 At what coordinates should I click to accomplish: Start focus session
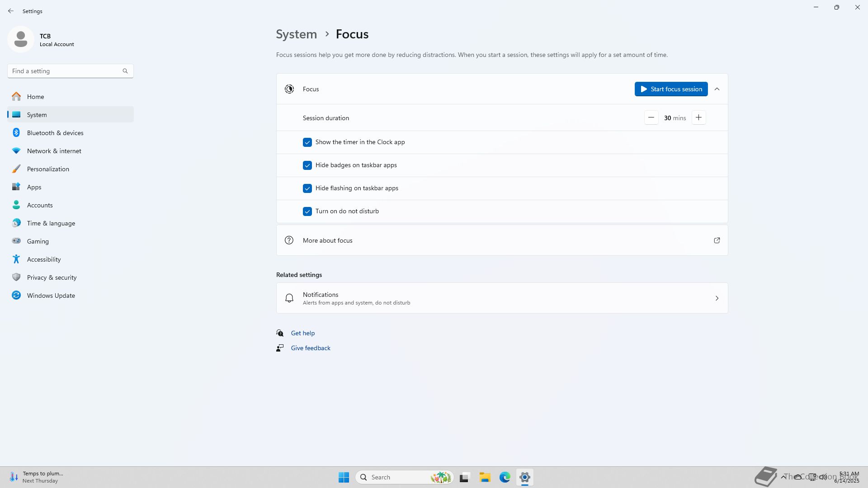click(671, 89)
